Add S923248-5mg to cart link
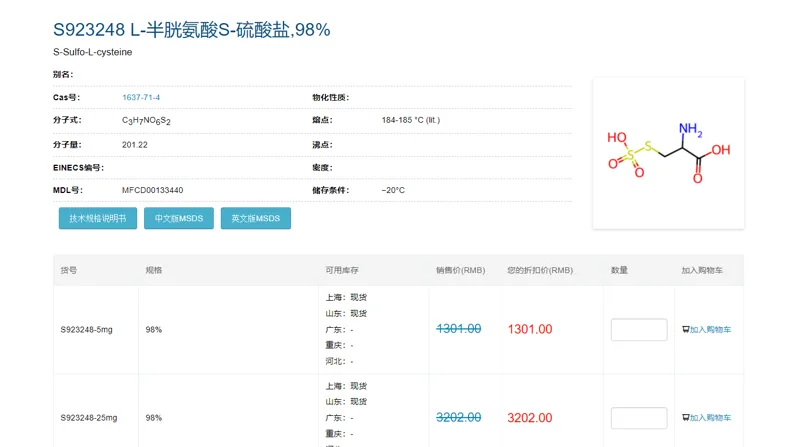This screenshot has height=447, width=800. click(710, 330)
